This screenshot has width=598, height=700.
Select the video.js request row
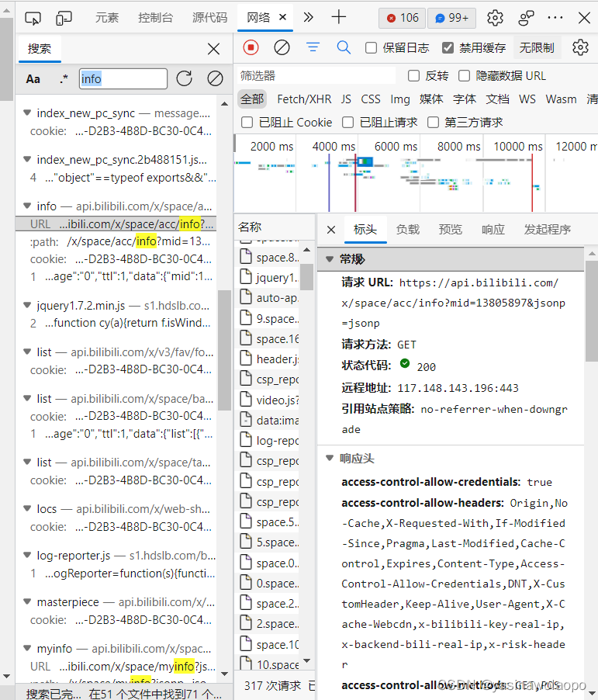click(x=268, y=400)
